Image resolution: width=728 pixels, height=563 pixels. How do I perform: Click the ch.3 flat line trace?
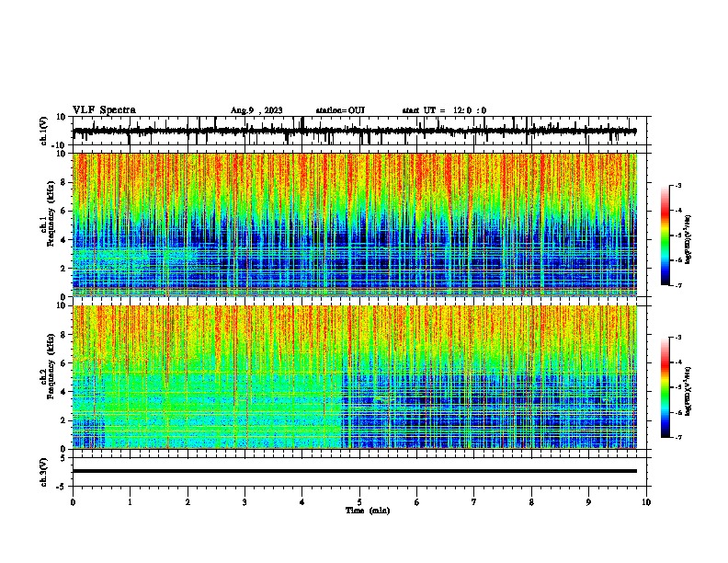(355, 471)
